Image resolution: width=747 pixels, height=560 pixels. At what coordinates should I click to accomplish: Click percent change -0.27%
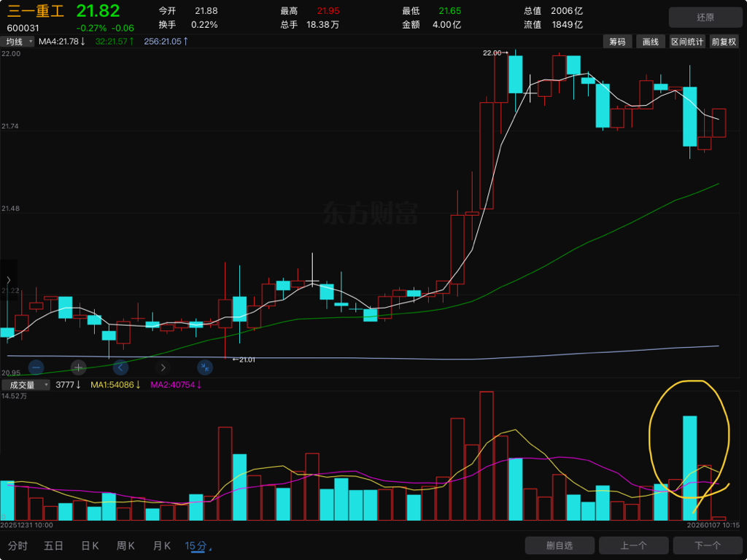91,28
